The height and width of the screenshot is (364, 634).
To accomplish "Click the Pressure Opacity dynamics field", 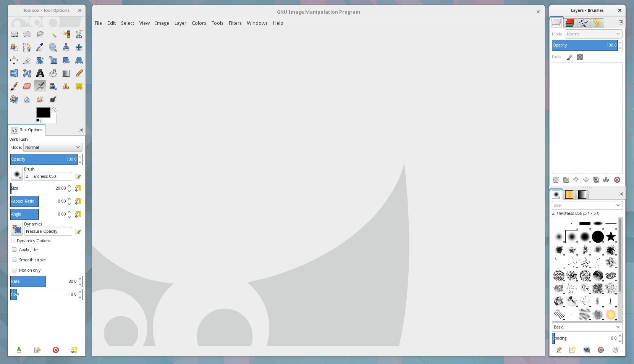I will point(48,232).
